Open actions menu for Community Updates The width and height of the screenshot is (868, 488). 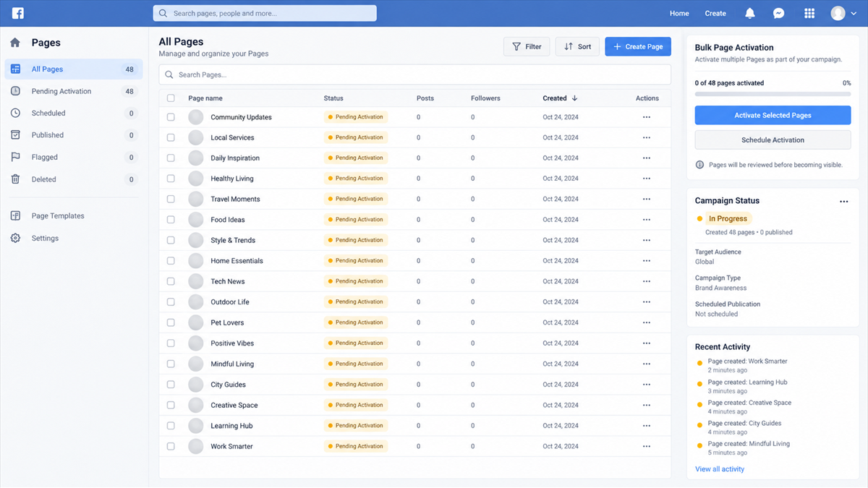pos(647,117)
